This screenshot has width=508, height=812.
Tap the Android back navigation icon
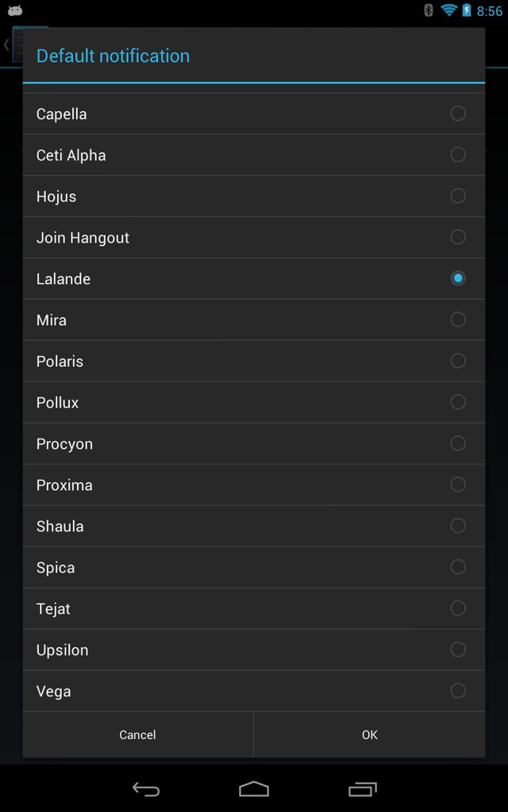[146, 789]
